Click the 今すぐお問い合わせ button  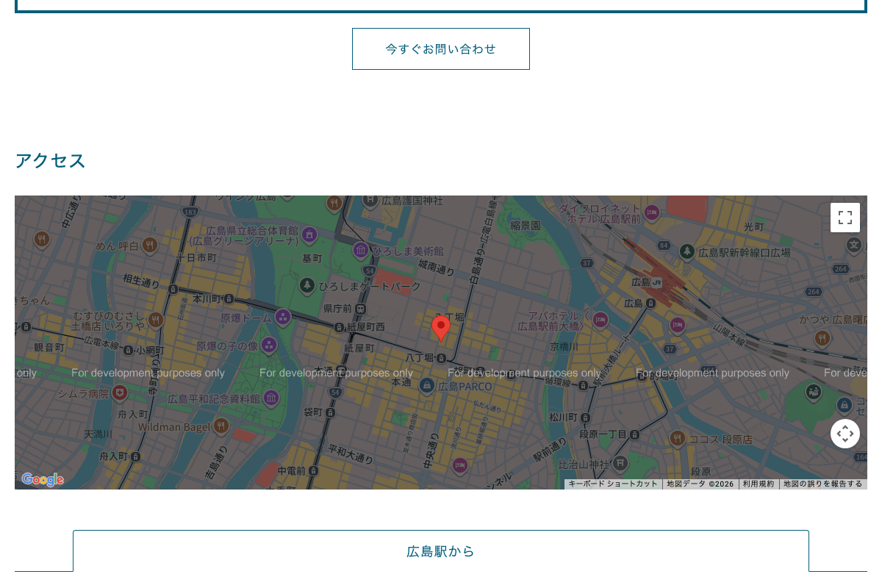click(441, 49)
